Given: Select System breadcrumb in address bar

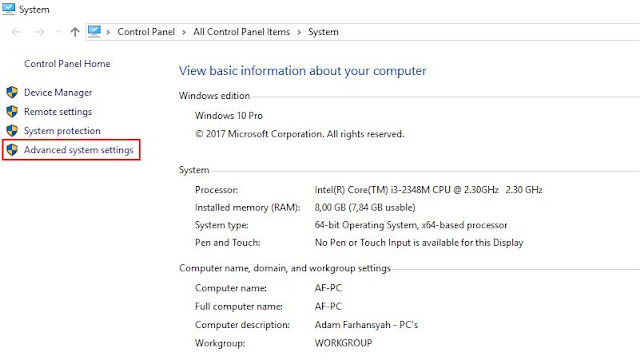Looking at the screenshot, I should point(323,32).
